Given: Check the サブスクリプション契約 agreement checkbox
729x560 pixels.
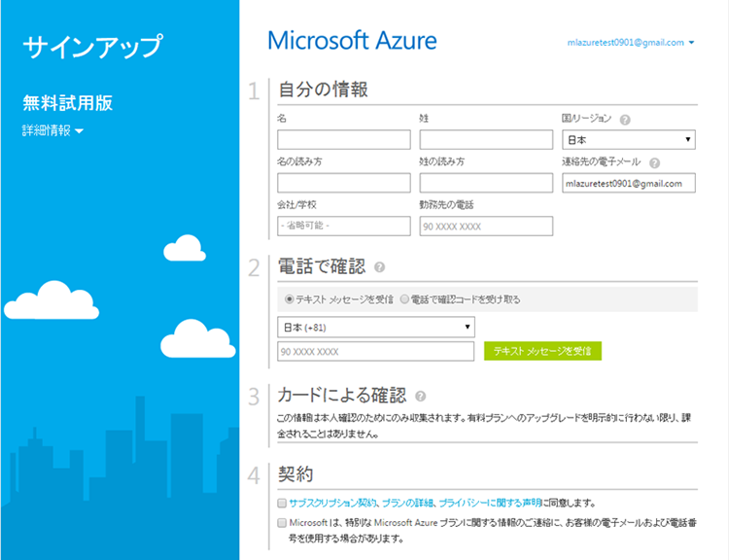Looking at the screenshot, I should pos(282,504).
